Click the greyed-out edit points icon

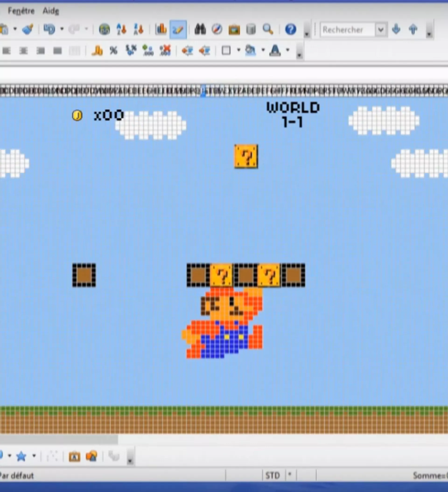(52, 456)
